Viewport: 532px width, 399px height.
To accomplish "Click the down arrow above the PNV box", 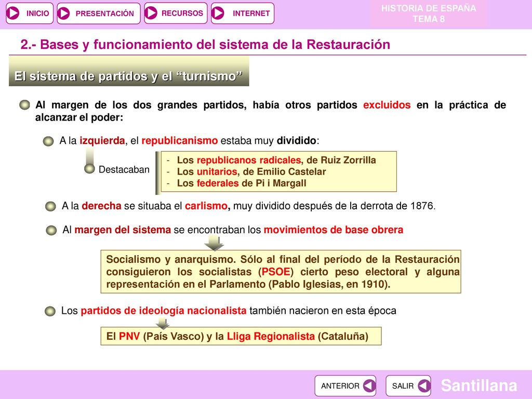I will [x=163, y=323].
